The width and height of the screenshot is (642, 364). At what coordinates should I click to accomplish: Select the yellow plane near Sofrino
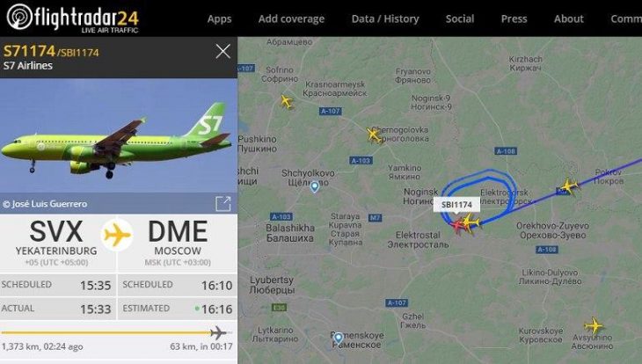coord(287,101)
